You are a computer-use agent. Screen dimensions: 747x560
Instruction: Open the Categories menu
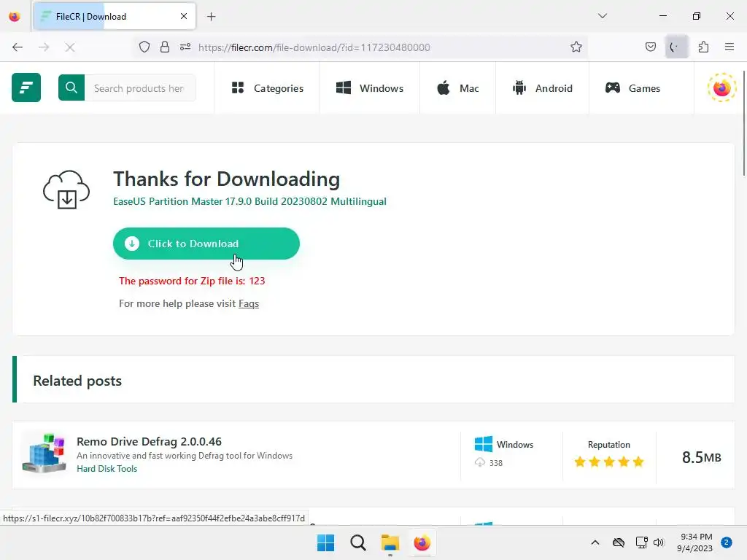click(267, 88)
